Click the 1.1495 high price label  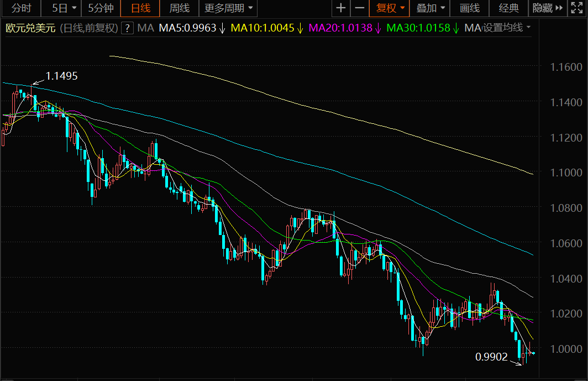click(x=61, y=76)
